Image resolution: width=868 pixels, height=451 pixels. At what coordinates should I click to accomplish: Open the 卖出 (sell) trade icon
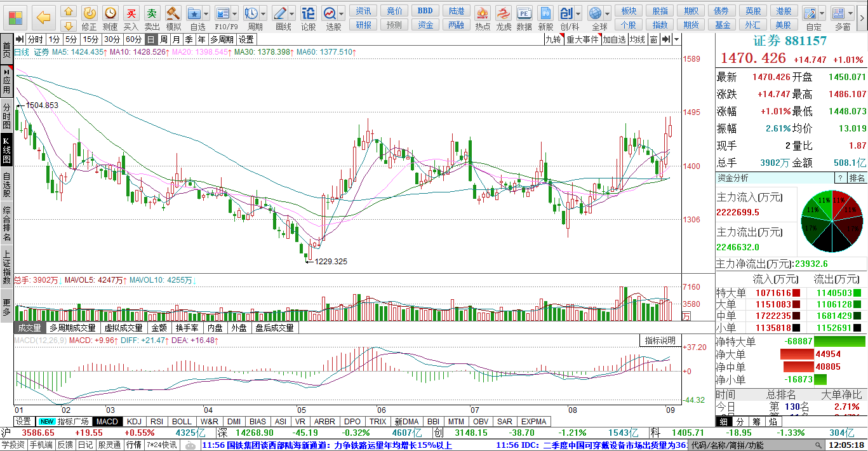point(152,17)
